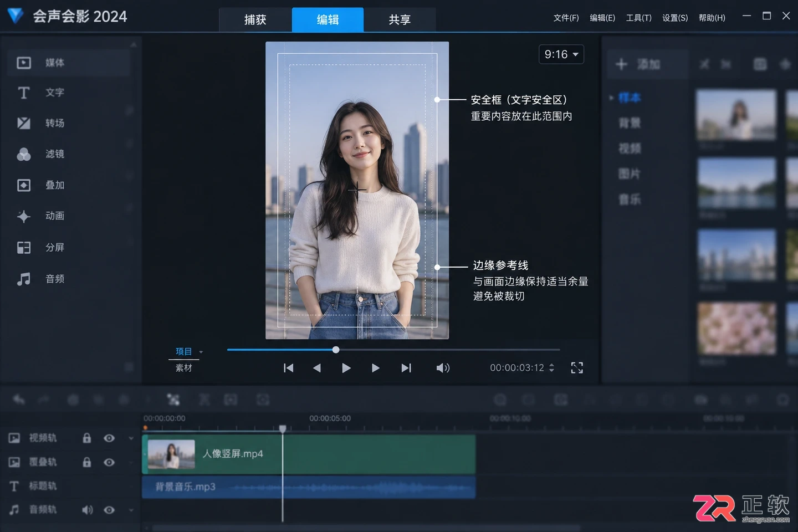Jump to the end of the preview
The image size is (798, 532).
click(406, 368)
